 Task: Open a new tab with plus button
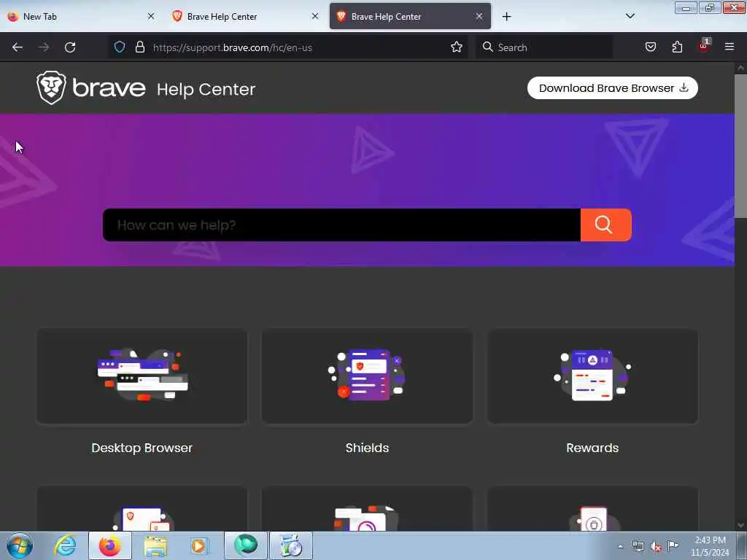pos(507,17)
